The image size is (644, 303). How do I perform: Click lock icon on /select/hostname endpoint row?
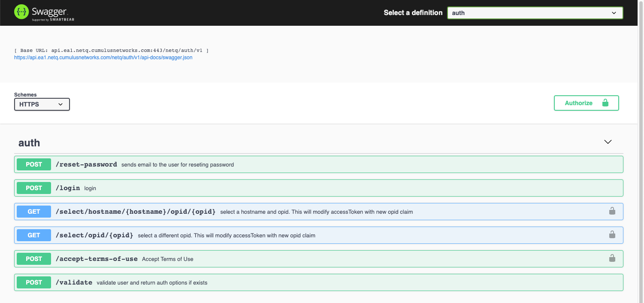(612, 211)
